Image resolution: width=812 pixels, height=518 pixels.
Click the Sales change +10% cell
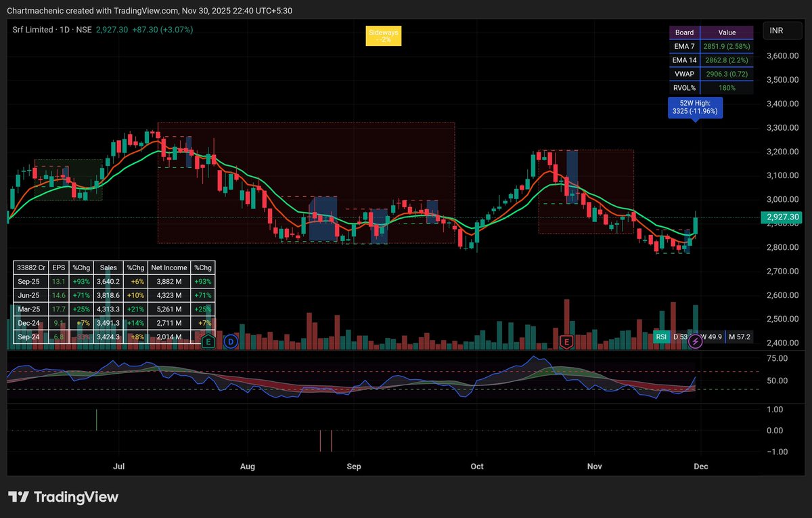(136, 295)
